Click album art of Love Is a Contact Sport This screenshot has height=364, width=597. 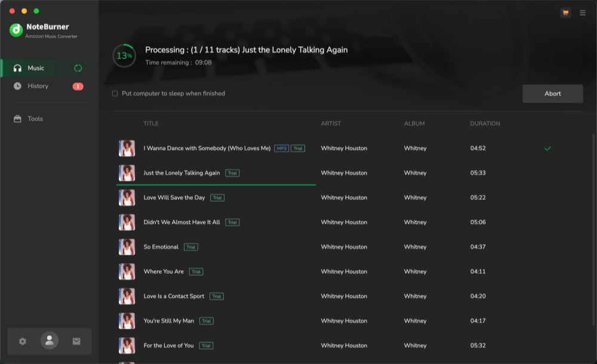[x=127, y=296]
